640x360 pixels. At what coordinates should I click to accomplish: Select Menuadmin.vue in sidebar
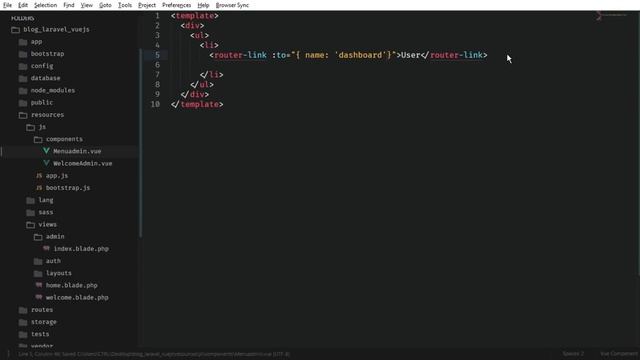(x=77, y=151)
